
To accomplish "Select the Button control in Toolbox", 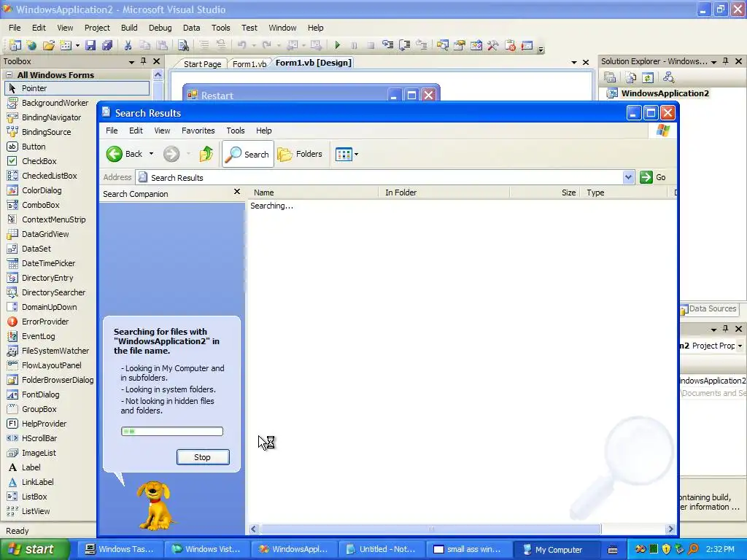I will click(34, 147).
